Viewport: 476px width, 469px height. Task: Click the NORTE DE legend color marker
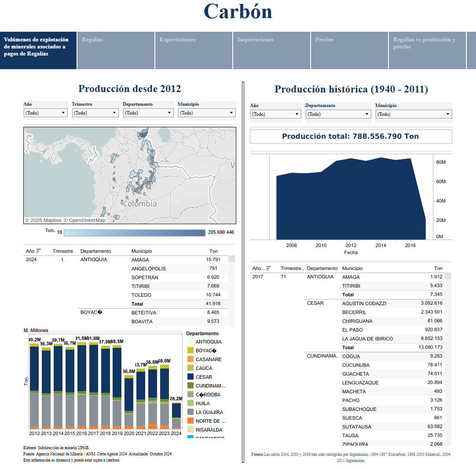pos(190,421)
